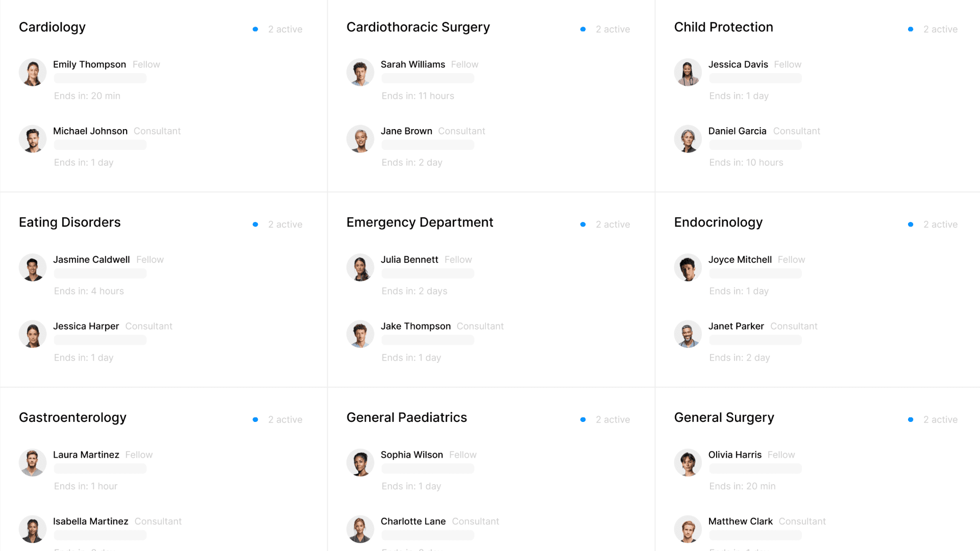This screenshot has width=980, height=551.
Task: Select Jake Thompson's avatar in Emergency Department
Action: coord(360,334)
